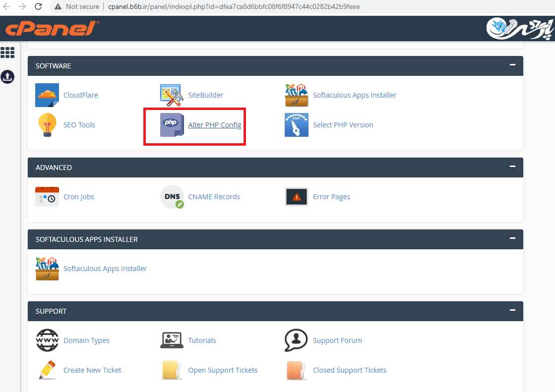Click Softaculous Apps Installer link in Software

pos(355,95)
